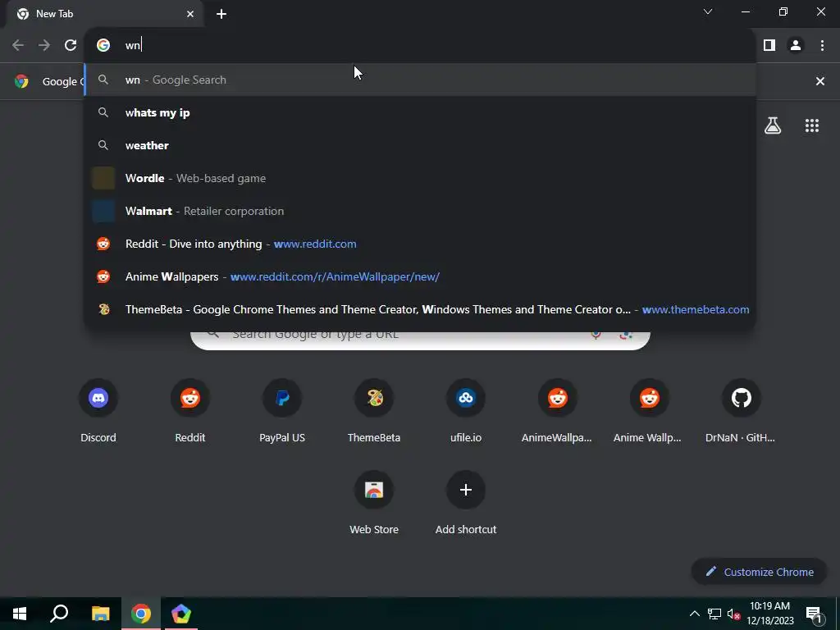Select the New Tab tab
Screen dimensions: 840x630
click(x=104, y=14)
